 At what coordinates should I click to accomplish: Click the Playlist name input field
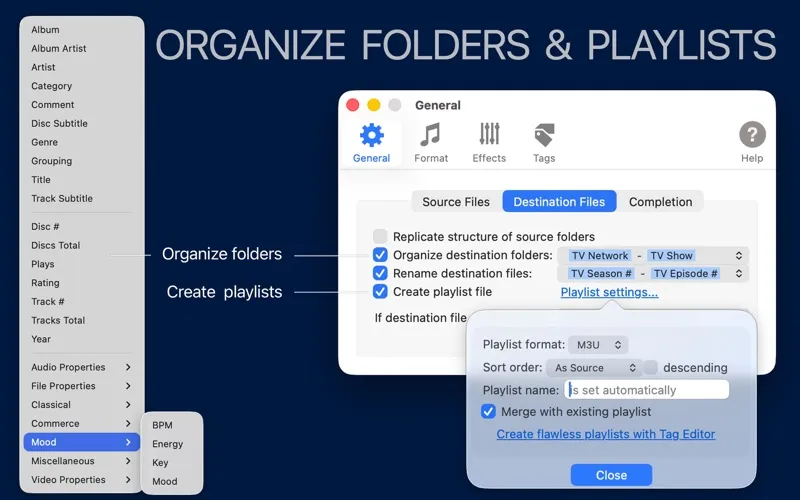[x=646, y=390]
